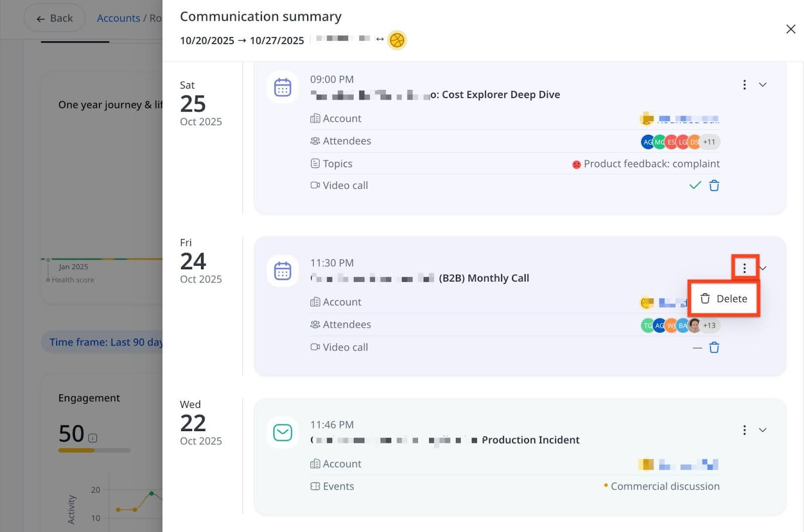Click the dash toggle on Monthly Call's video call
804x532 pixels.
696,347
